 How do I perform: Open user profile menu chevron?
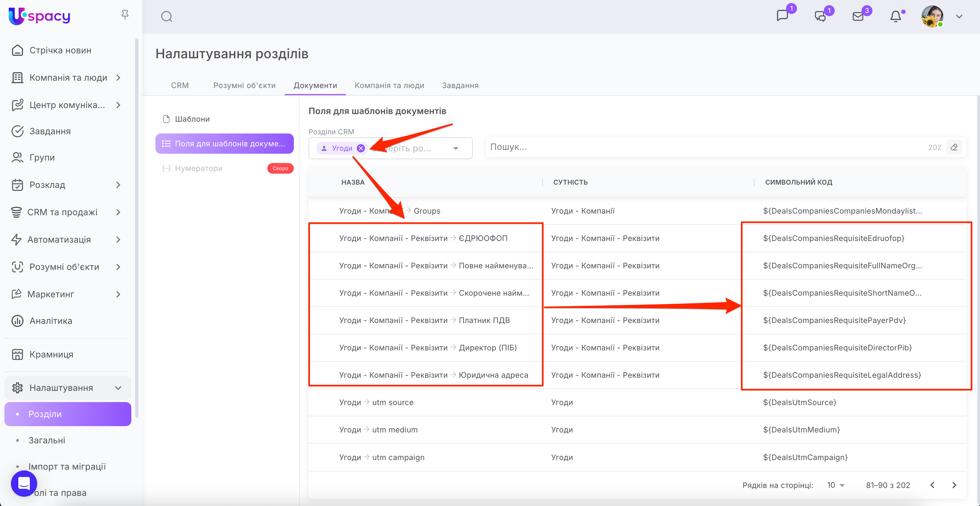point(959,17)
